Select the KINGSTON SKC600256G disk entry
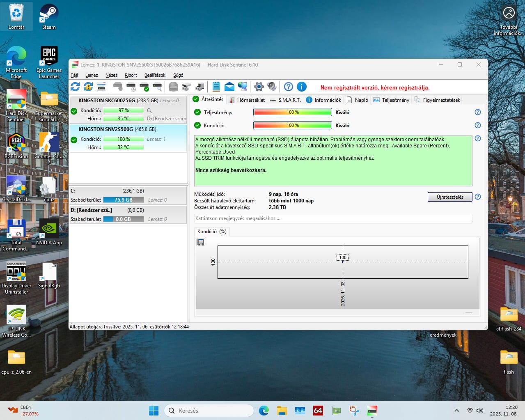The width and height of the screenshot is (525, 420). (x=128, y=110)
